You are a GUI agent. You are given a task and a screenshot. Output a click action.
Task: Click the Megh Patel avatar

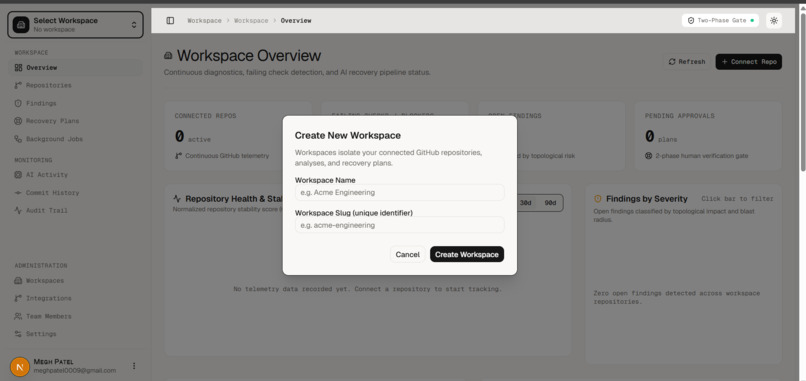click(20, 367)
